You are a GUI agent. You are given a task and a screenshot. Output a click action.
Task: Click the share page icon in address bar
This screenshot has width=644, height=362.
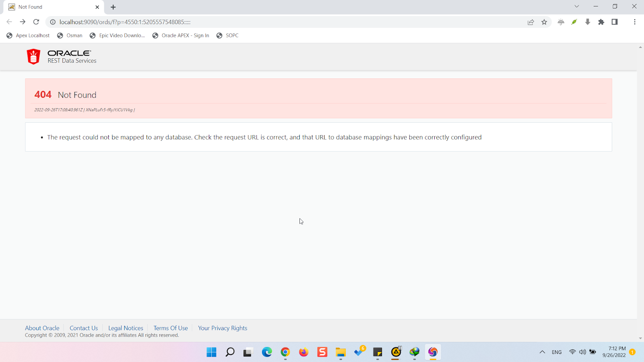tap(531, 22)
